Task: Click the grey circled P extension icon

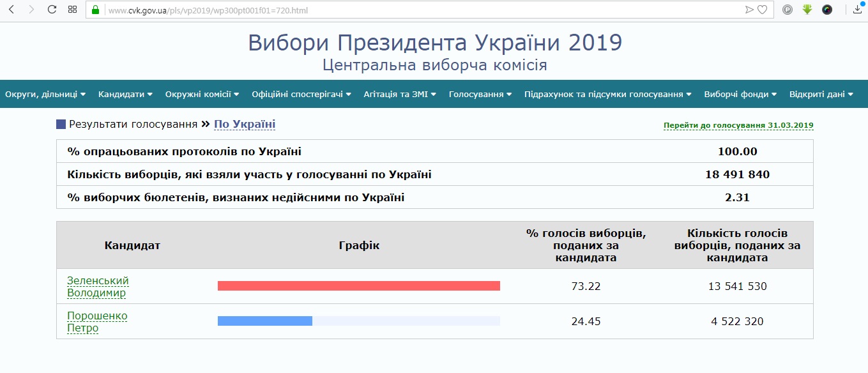Action: [788, 10]
